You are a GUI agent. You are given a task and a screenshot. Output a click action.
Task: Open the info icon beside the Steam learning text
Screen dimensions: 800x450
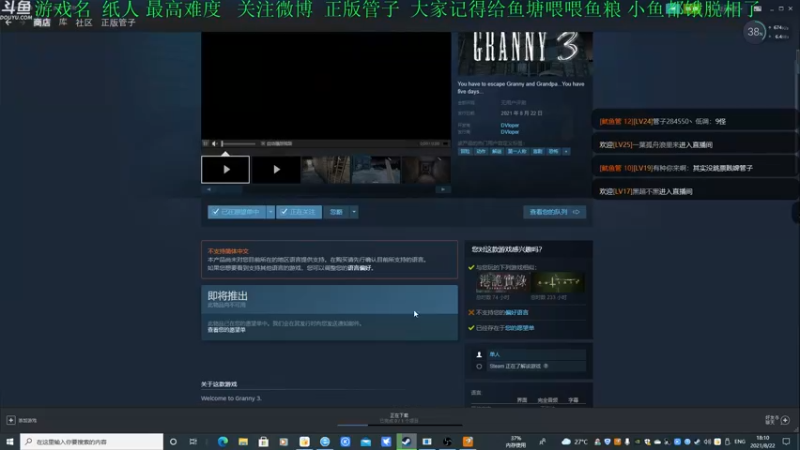(x=546, y=366)
